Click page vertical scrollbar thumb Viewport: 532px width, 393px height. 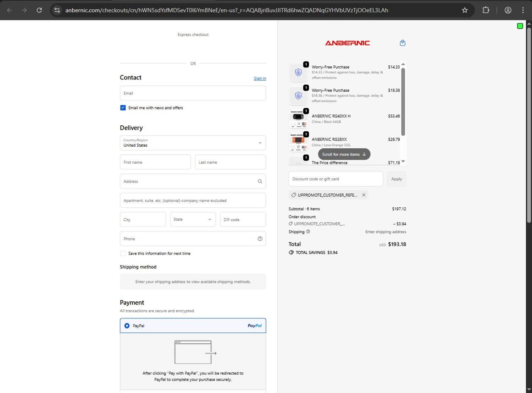[x=529, y=125]
